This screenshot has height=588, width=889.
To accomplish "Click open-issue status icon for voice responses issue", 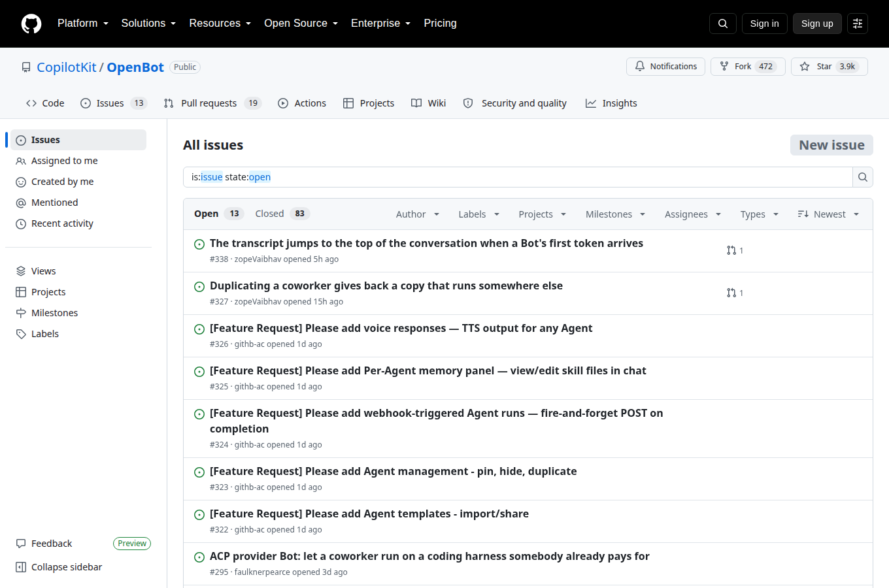I will point(199,329).
